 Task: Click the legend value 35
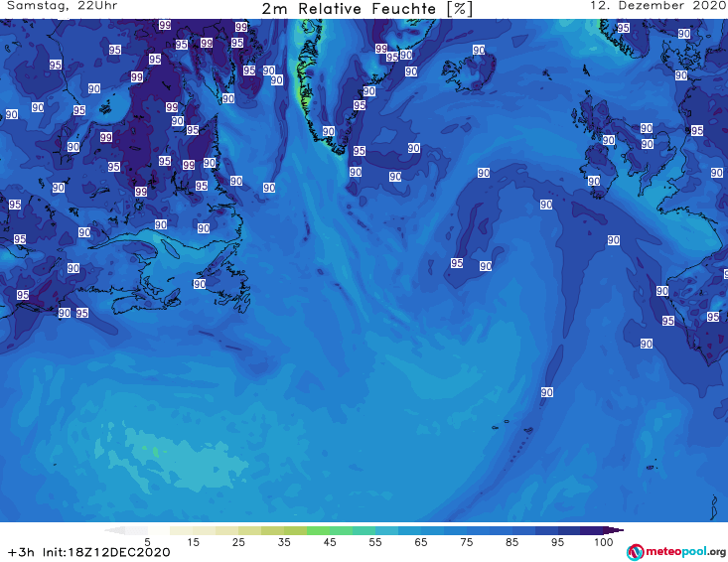284,542
